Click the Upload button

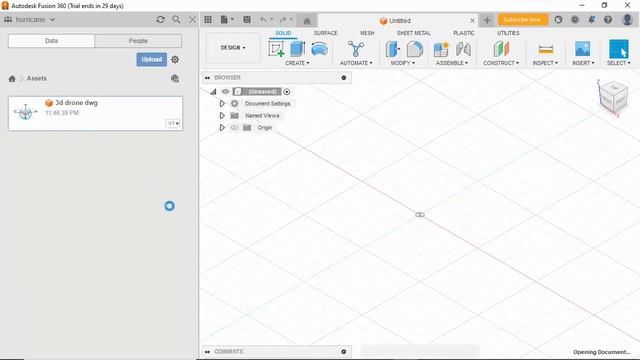pos(151,60)
